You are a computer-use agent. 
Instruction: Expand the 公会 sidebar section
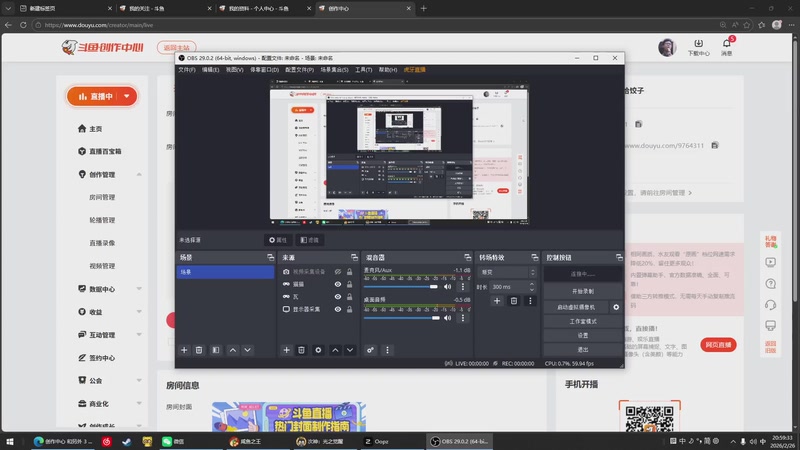point(139,381)
